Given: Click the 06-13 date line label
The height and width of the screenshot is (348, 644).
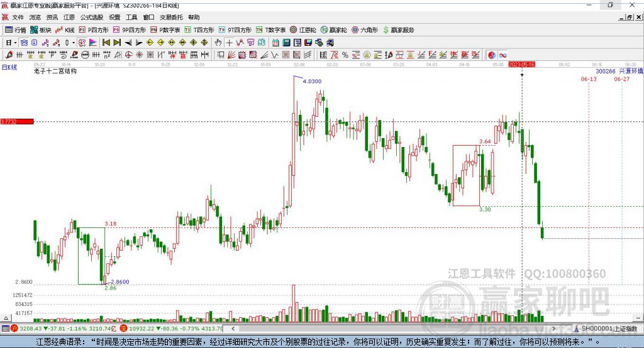Looking at the screenshot, I should click(589, 79).
